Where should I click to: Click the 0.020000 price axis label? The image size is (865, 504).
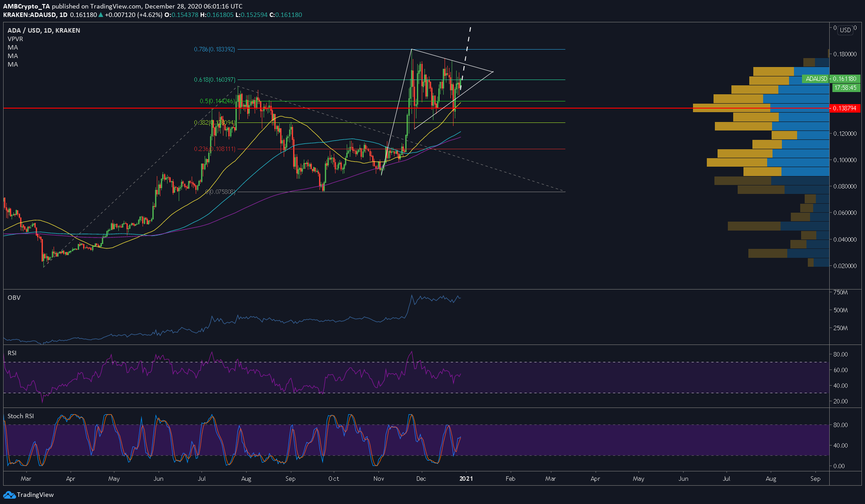tap(845, 266)
